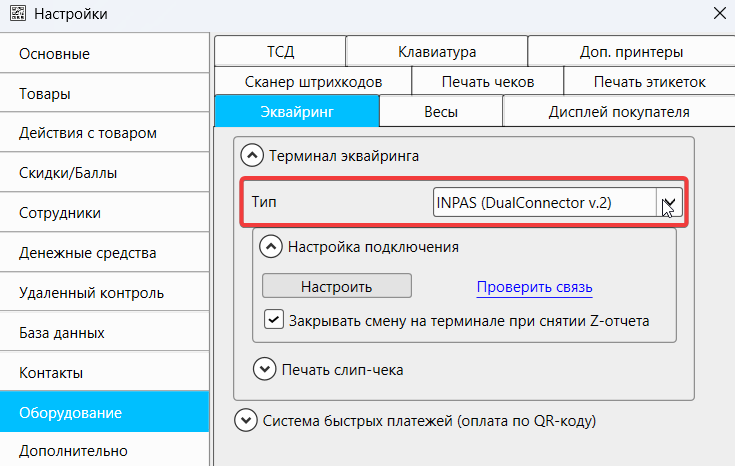
Task: Click the Settings window app icon
Action: click(16, 14)
